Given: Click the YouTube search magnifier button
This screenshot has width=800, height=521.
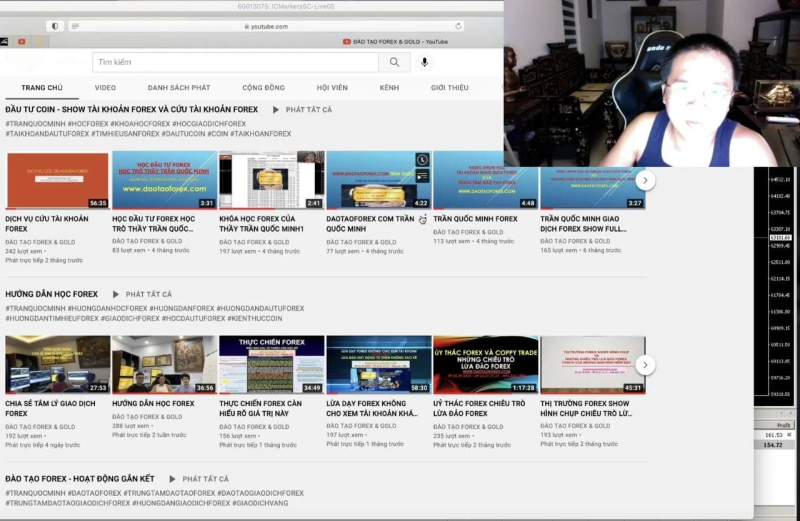Looking at the screenshot, I should click(394, 62).
